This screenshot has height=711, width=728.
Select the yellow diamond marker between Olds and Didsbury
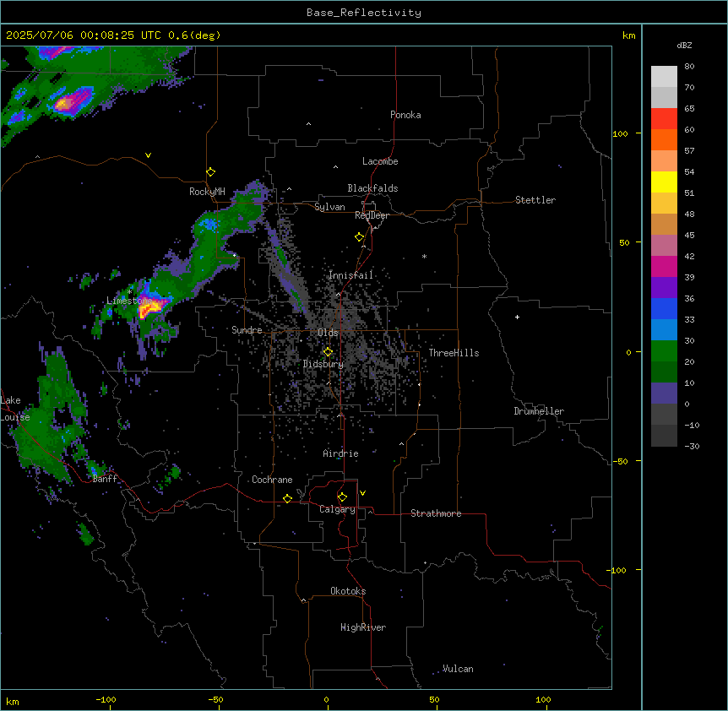328,352
